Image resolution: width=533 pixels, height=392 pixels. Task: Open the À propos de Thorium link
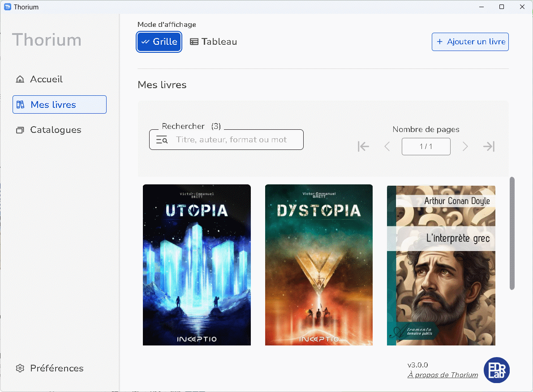click(443, 375)
